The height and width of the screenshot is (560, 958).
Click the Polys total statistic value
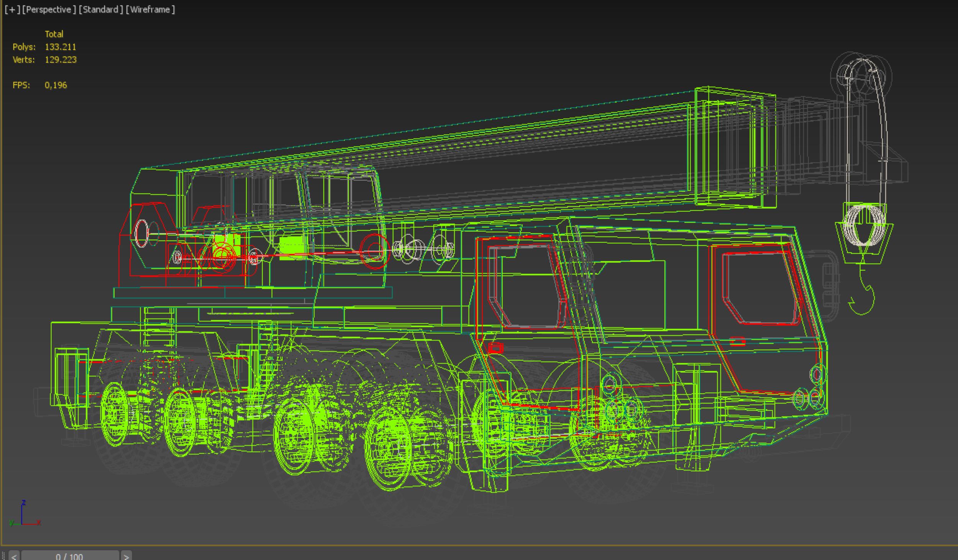click(x=61, y=47)
